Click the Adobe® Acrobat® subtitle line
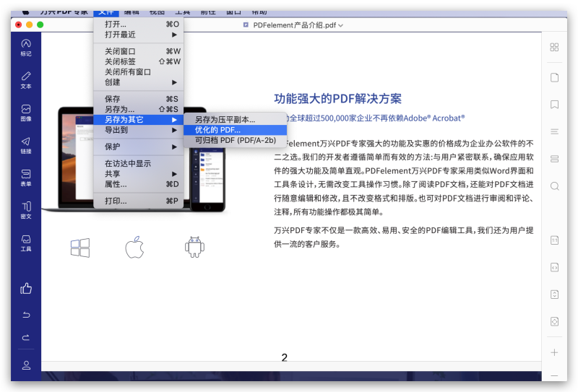 pos(375,118)
